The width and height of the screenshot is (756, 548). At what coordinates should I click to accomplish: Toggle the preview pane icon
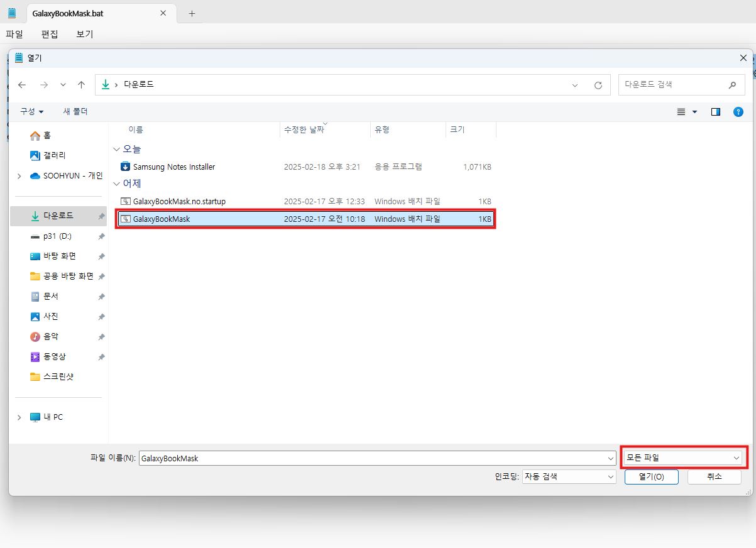(x=715, y=112)
